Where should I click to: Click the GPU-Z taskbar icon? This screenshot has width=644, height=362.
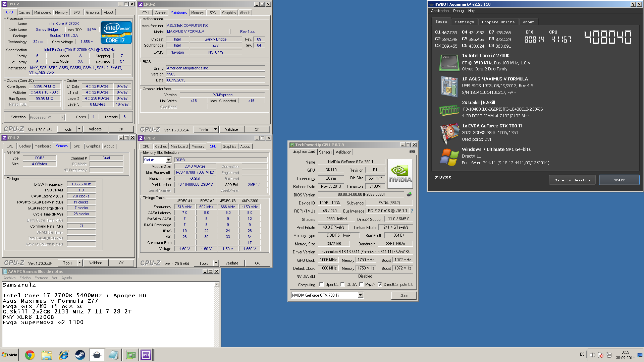[130, 355]
